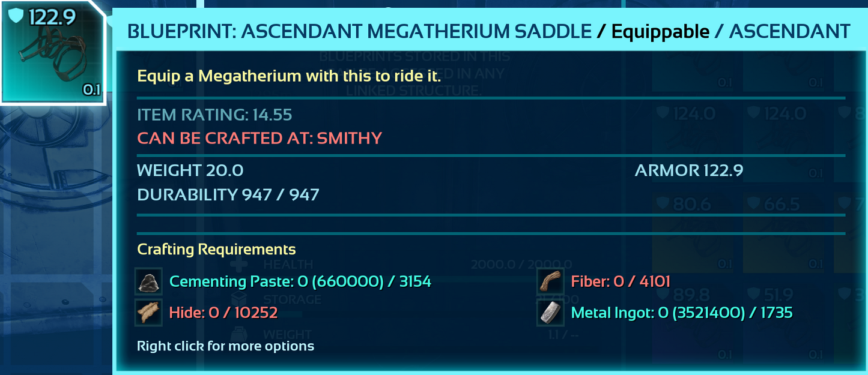Click the blueprint name in the title bar

pyautogui.click(x=359, y=31)
